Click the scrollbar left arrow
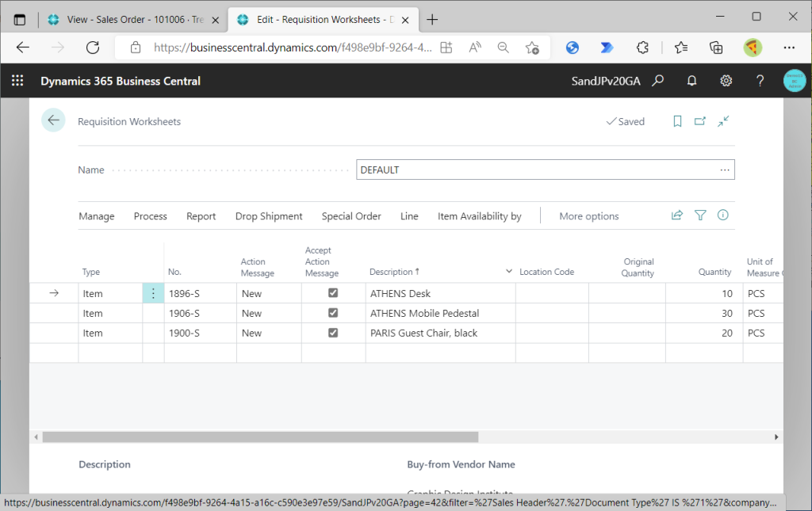 [36, 437]
